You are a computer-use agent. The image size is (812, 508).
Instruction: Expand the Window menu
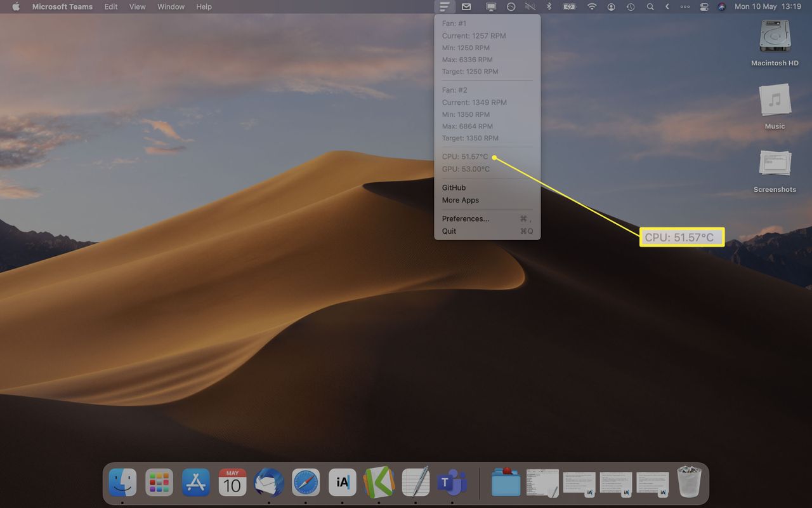tap(171, 6)
